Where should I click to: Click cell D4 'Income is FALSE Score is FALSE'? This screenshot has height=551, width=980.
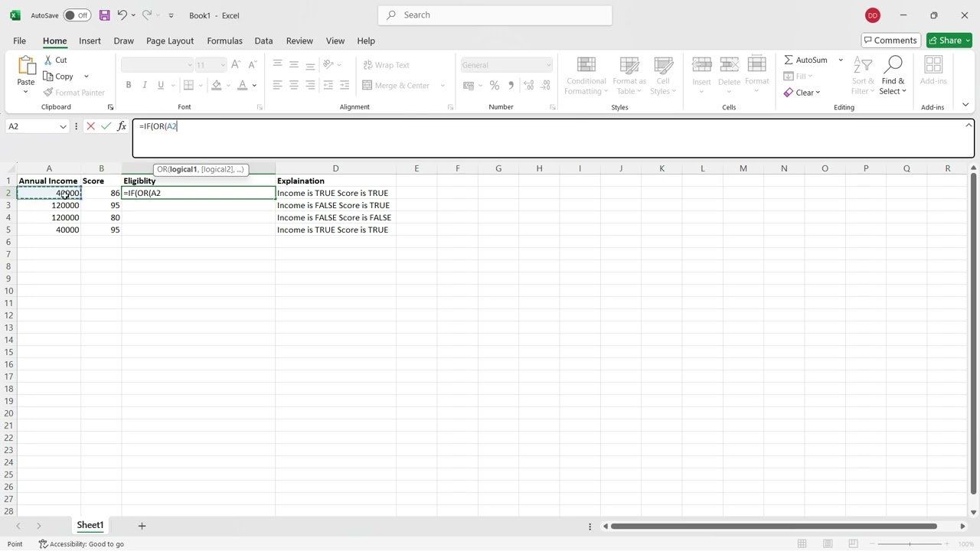click(335, 217)
